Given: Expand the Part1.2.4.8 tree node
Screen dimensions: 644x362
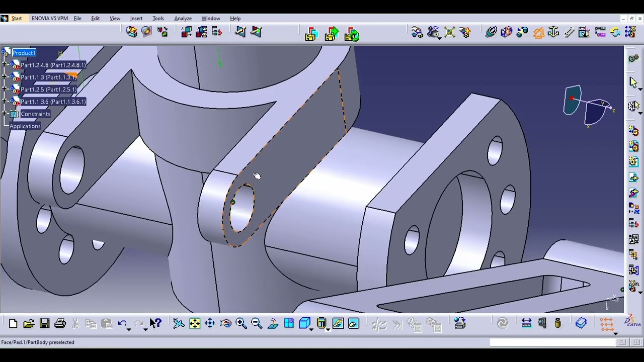Looking at the screenshot, I should click(x=5, y=65).
